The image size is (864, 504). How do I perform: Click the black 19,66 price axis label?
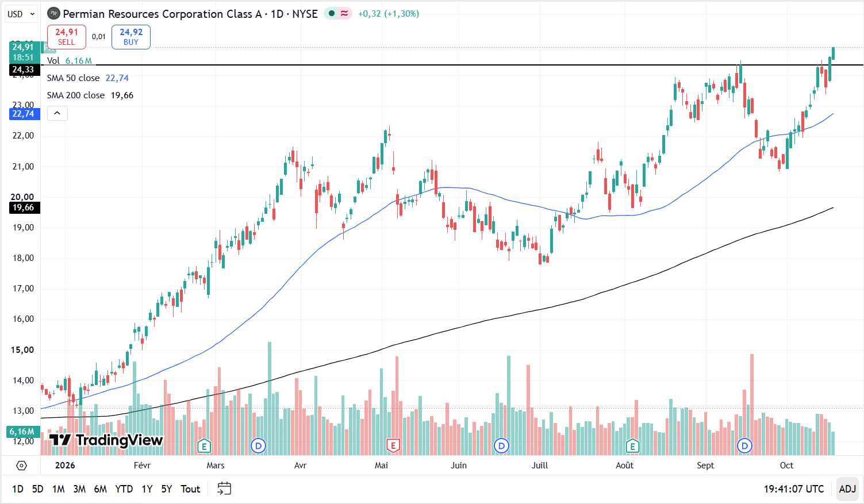[x=25, y=207]
